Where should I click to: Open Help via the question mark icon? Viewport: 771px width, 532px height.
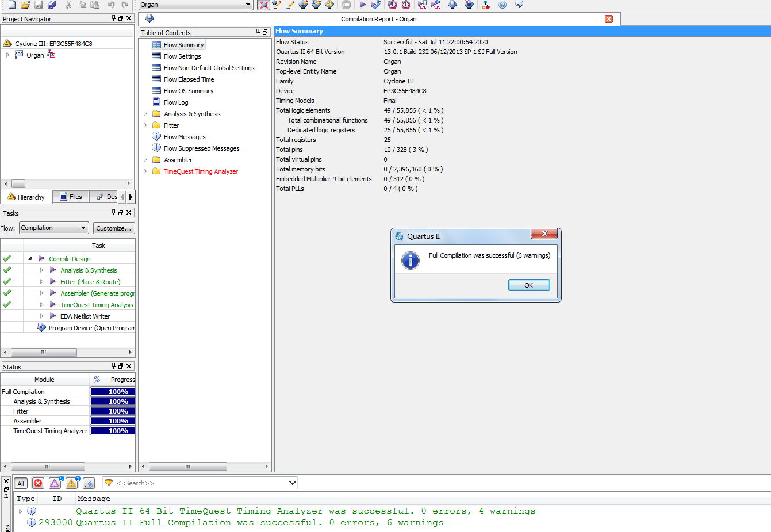pyautogui.click(x=503, y=5)
